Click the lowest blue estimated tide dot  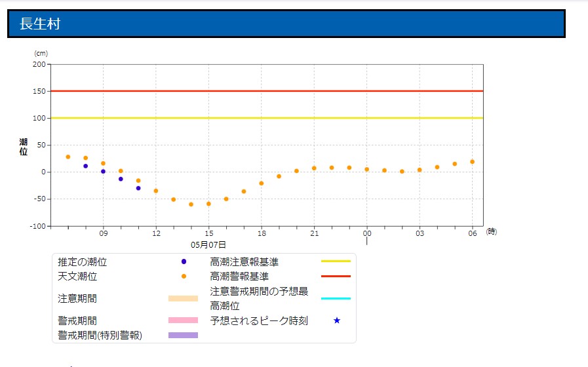click(138, 188)
